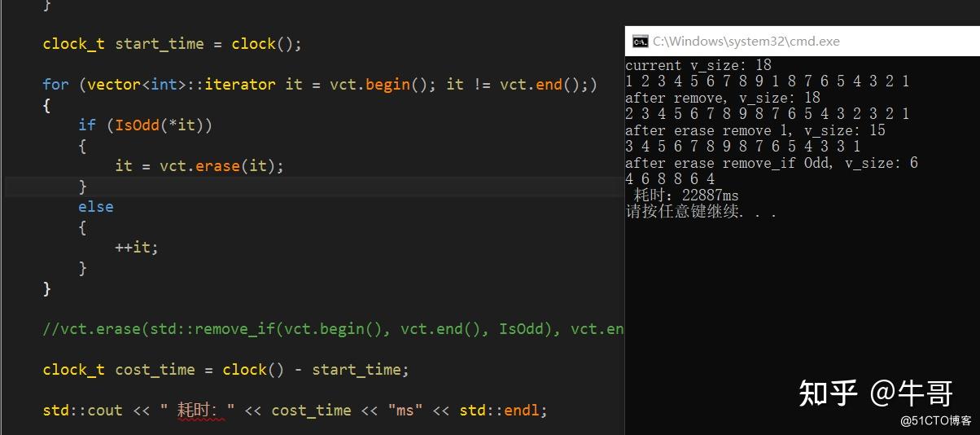The height and width of the screenshot is (435, 980).
Task: Click the vct.erase(it) statement
Action: tap(199, 165)
